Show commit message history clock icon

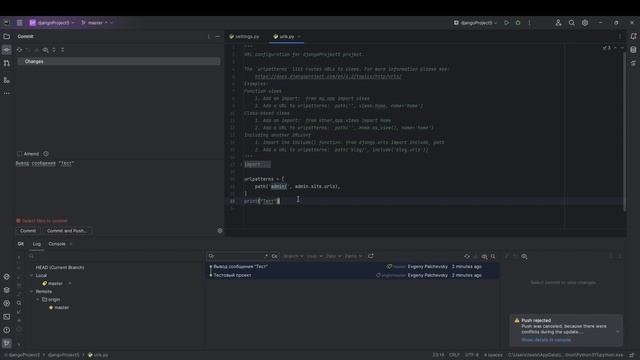click(46, 154)
